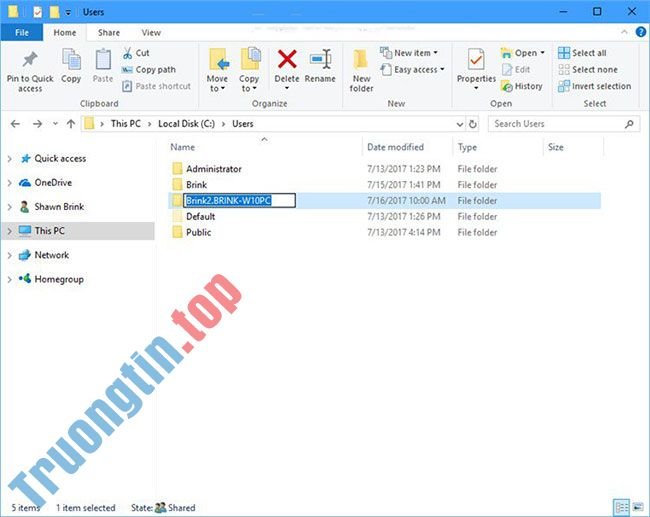Open the Easy access dropdown
The height and width of the screenshot is (517, 650).
pos(412,70)
